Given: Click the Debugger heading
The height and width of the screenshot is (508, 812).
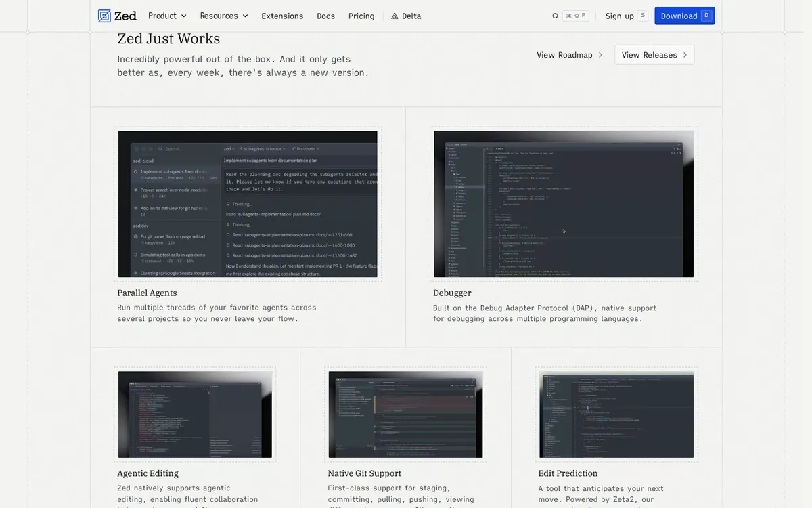Looking at the screenshot, I should coord(452,293).
